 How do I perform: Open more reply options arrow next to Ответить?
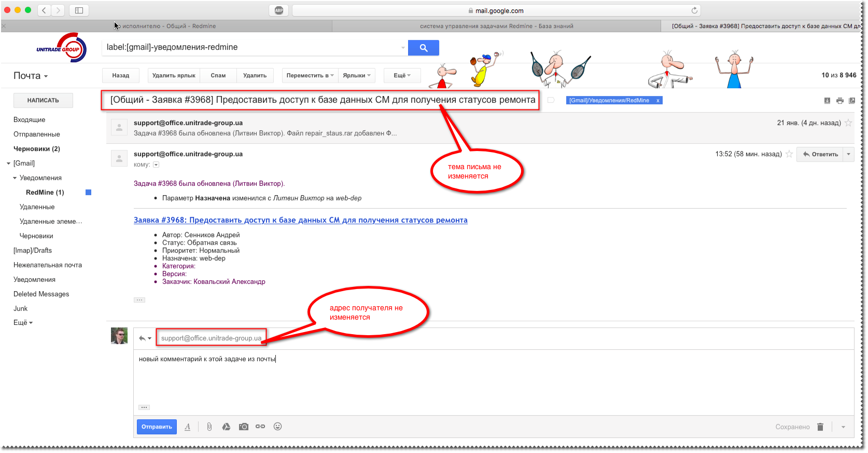click(x=849, y=154)
